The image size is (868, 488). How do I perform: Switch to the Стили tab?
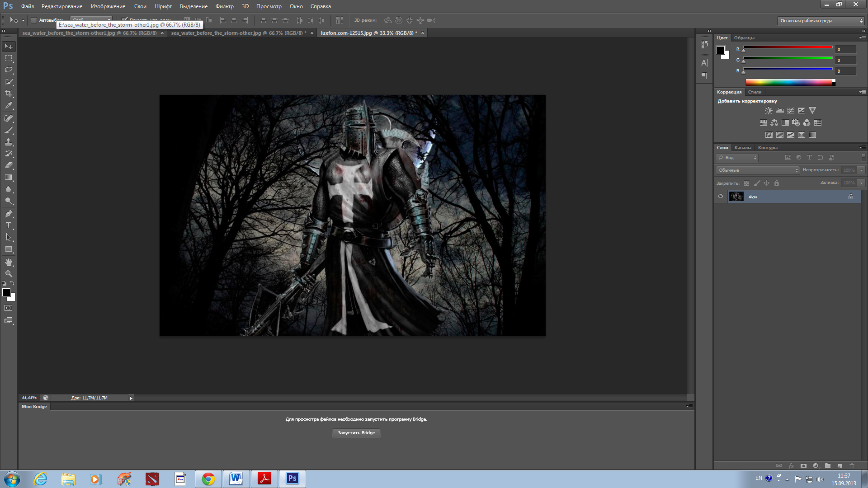coord(755,92)
